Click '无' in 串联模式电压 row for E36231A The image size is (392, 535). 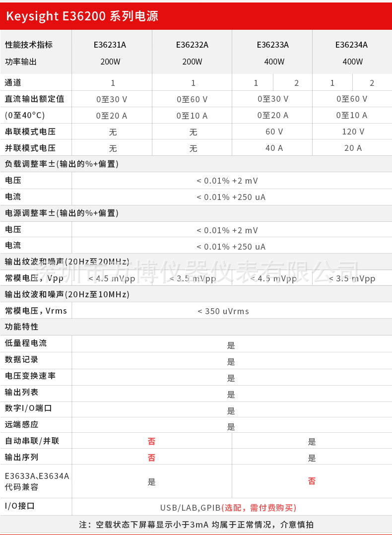113,132
